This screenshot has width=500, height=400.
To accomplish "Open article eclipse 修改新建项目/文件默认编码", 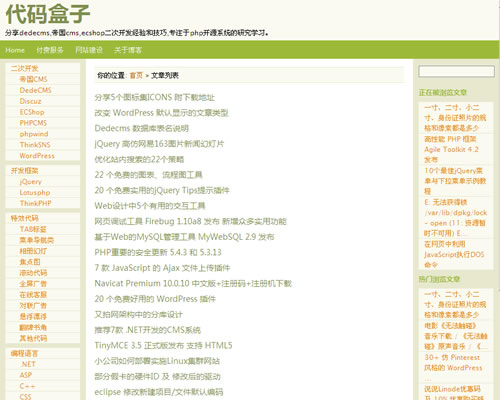I will point(159,392).
